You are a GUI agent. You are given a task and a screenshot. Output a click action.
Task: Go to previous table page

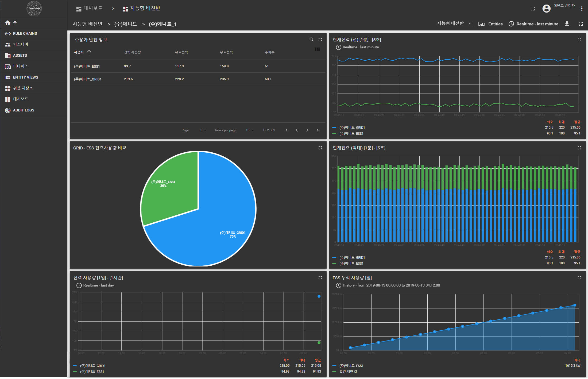coord(296,130)
